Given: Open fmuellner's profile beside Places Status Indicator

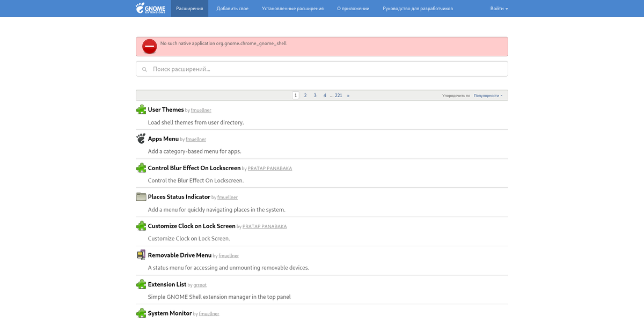Looking at the screenshot, I should (x=228, y=197).
